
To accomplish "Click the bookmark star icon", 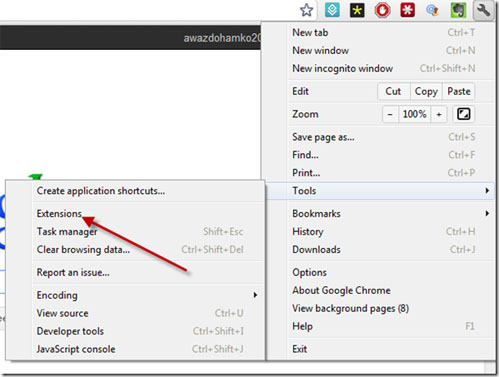I will tap(306, 10).
